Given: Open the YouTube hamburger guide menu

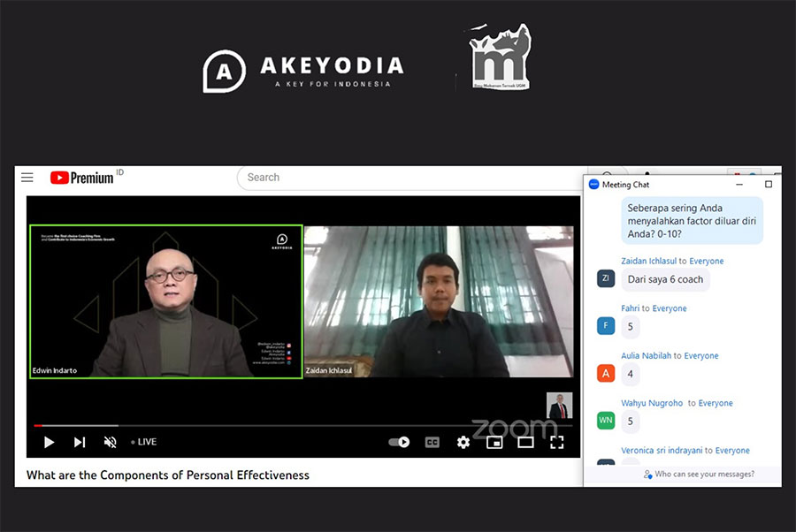Looking at the screenshot, I should coord(27,178).
